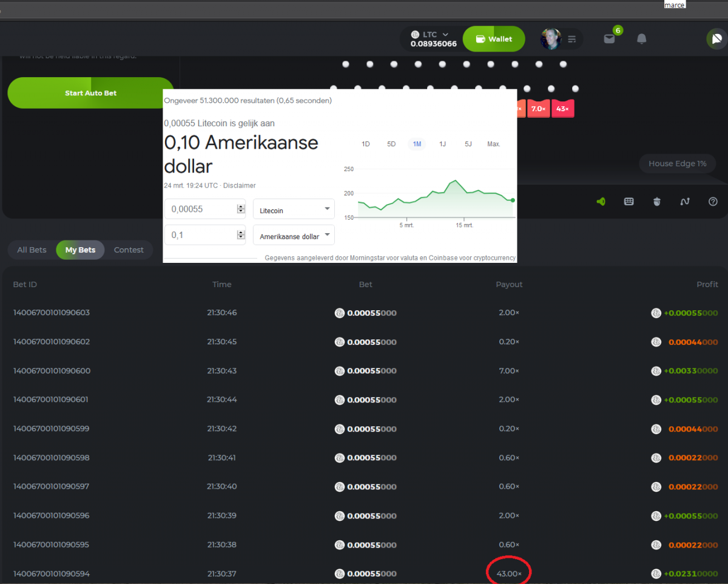Select the 1D chart range option
This screenshot has width=728, height=584.
click(366, 144)
